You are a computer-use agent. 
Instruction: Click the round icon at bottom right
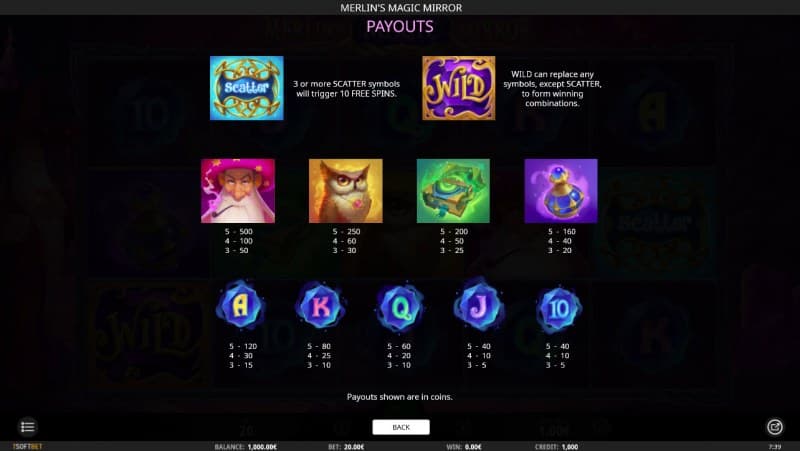point(774,427)
